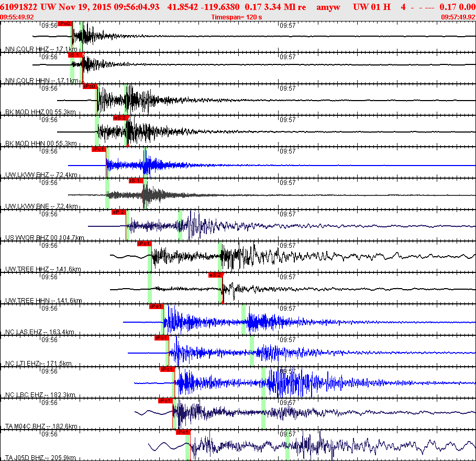Select station label NC LAS EHZ 163.4km
476x461 pixels.
coord(40,332)
